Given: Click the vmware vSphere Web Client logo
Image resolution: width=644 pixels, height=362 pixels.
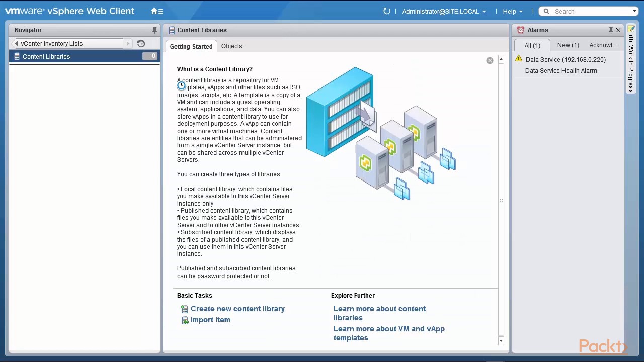Looking at the screenshot, I should point(69,11).
